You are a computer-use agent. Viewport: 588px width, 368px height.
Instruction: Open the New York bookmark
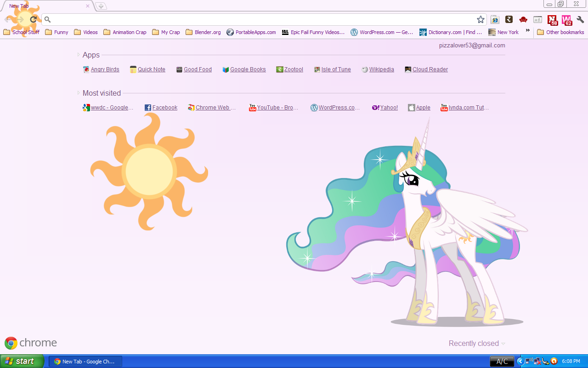click(503, 32)
